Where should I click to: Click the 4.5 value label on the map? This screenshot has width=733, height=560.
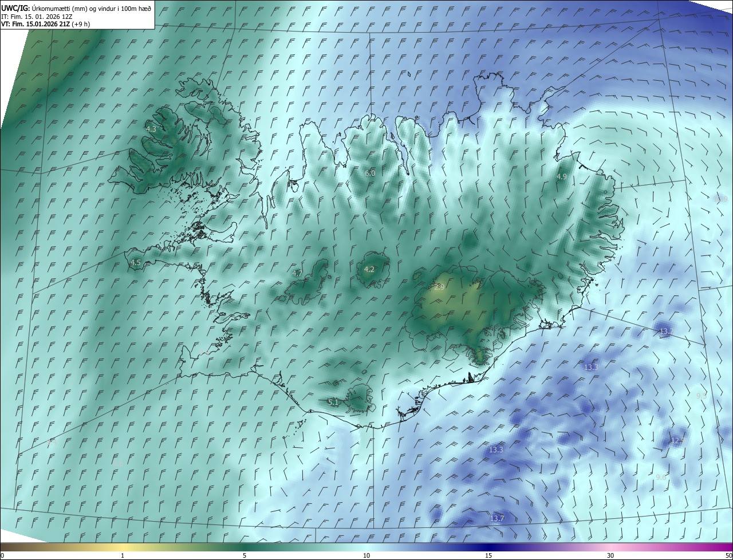click(136, 262)
